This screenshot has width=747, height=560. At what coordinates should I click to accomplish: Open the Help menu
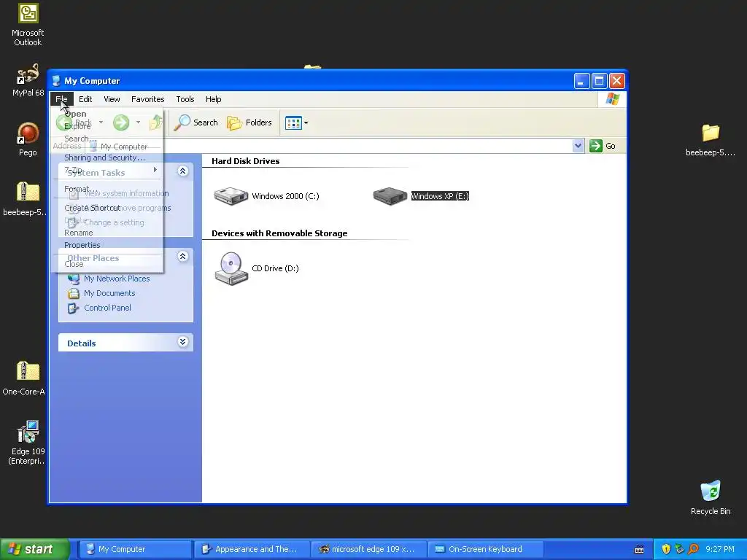214,99
